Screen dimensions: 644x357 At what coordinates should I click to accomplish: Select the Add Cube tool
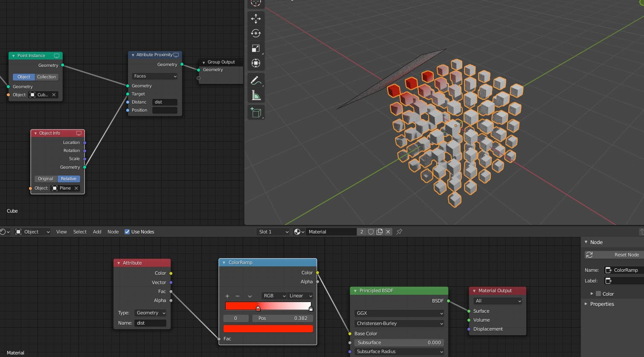pos(256,112)
